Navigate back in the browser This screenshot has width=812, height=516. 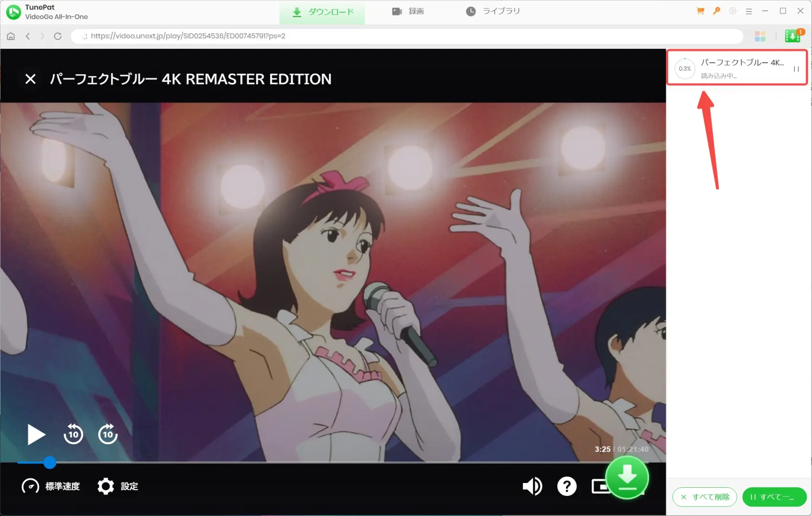click(28, 36)
